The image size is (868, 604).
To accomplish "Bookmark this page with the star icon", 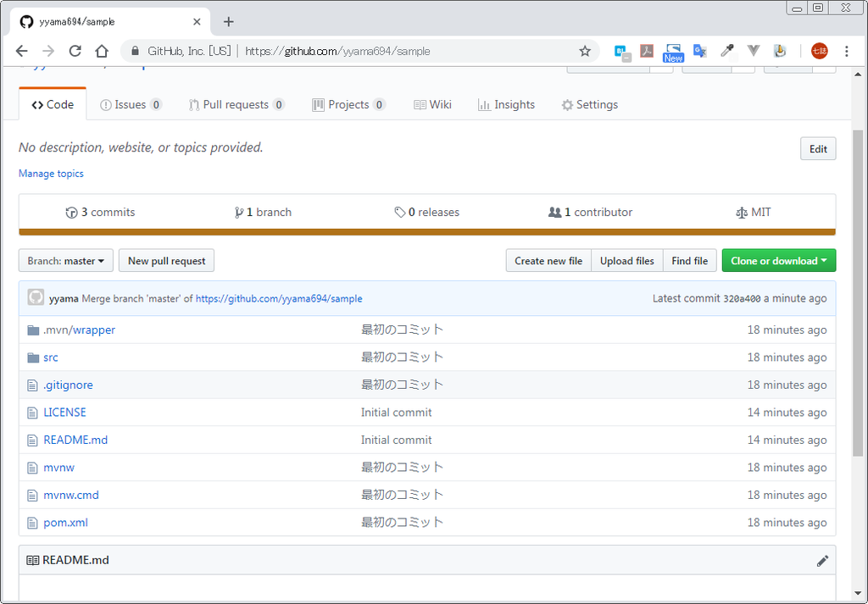I will [585, 52].
